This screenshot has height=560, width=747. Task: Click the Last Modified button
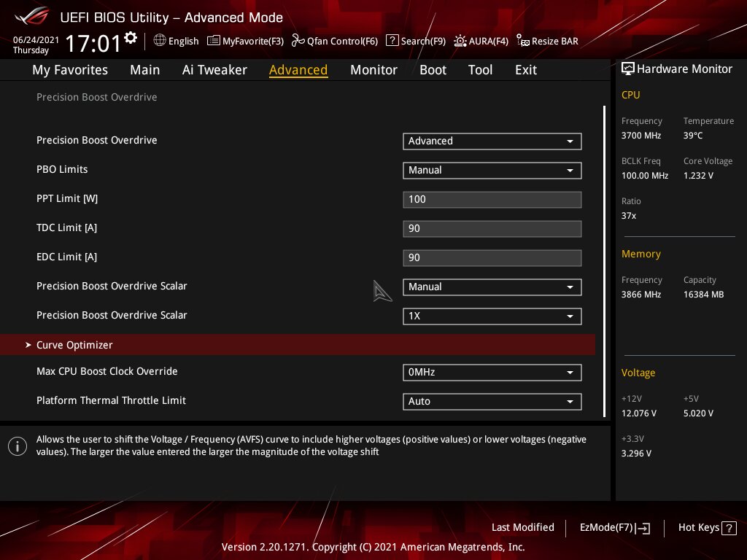point(522,528)
